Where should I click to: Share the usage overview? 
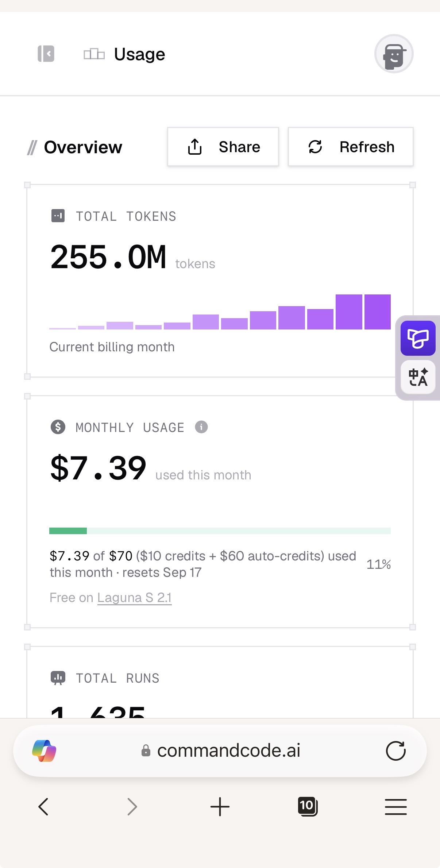223,147
